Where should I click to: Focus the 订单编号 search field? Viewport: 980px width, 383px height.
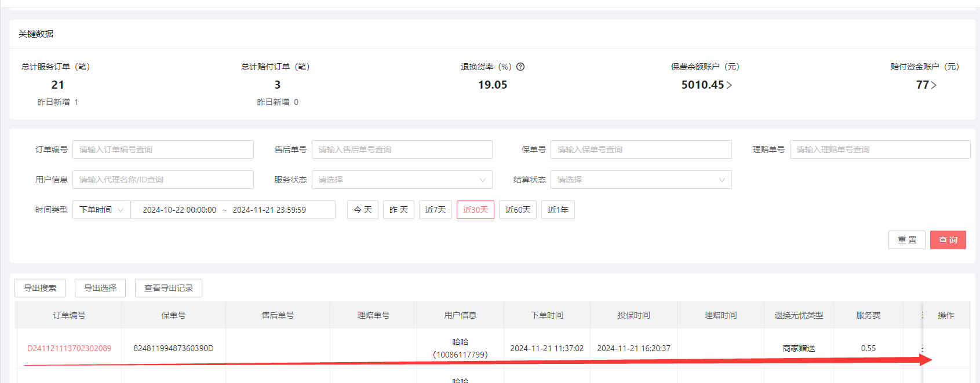pyautogui.click(x=163, y=149)
